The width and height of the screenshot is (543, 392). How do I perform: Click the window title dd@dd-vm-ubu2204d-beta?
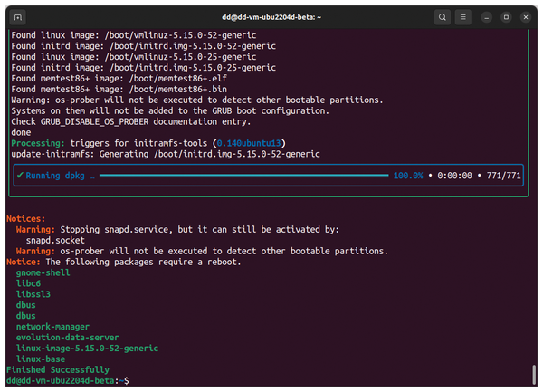pyautogui.click(x=271, y=17)
